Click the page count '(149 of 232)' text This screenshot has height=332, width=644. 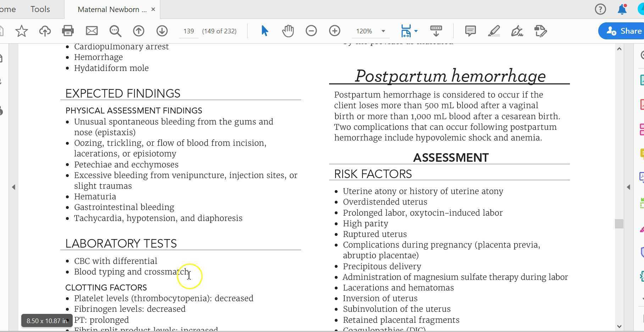tap(219, 31)
